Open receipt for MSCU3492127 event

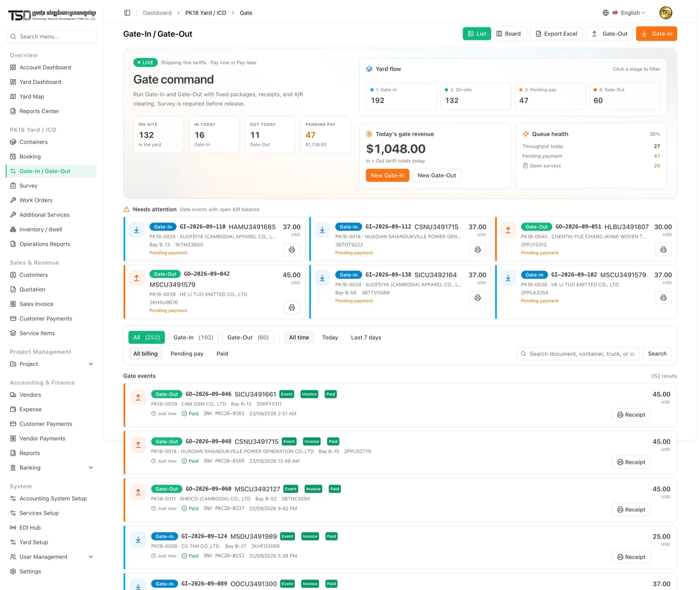click(631, 510)
